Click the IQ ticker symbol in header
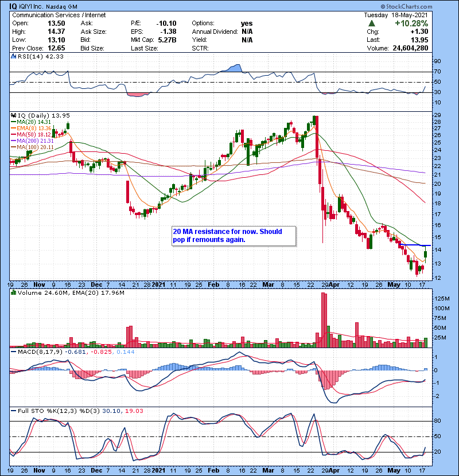The width and height of the screenshot is (459, 476). 13,6
